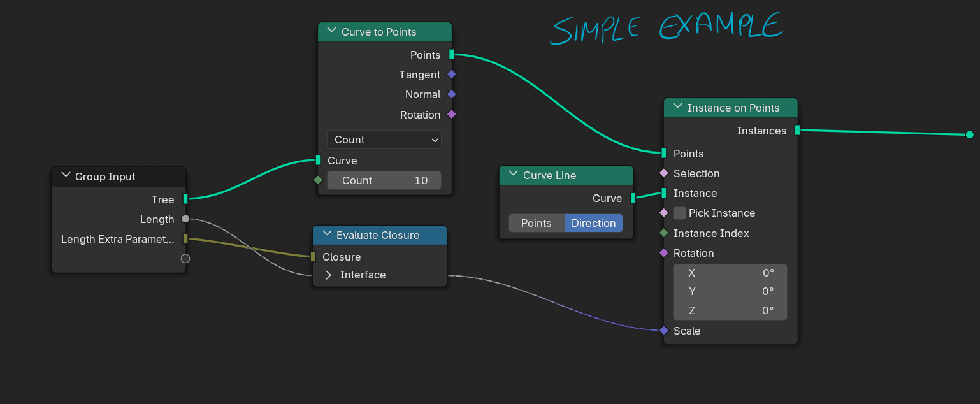Viewport: 980px width, 404px height.
Task: Click the Scale input socket
Action: (664, 331)
